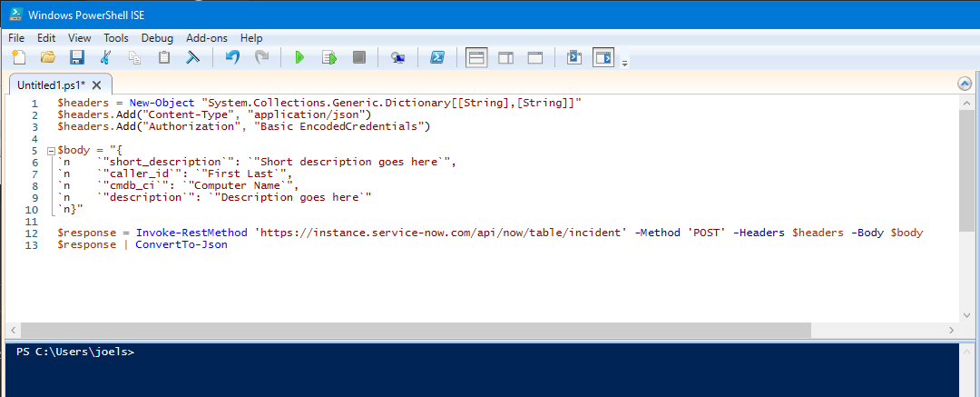980x397 pixels.
Task: Click the Invoke-RestMethod command text
Action: 191,233
